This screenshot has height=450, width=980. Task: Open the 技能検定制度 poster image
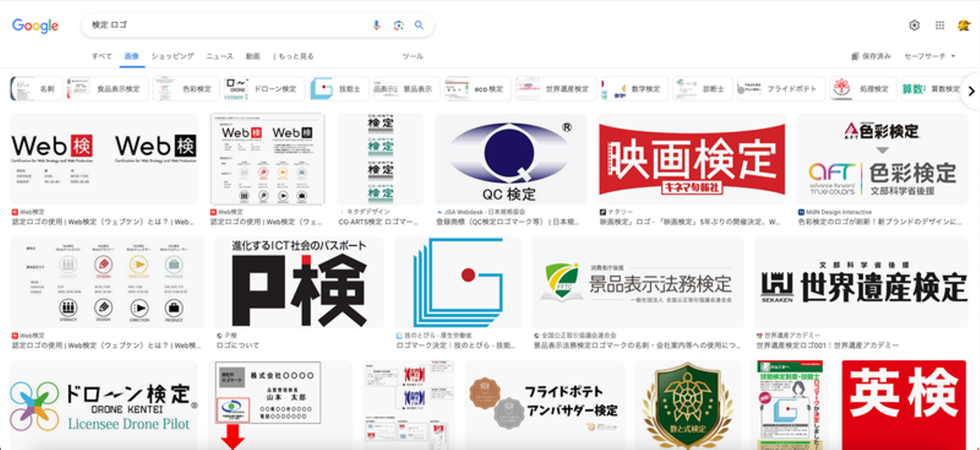tap(791, 404)
